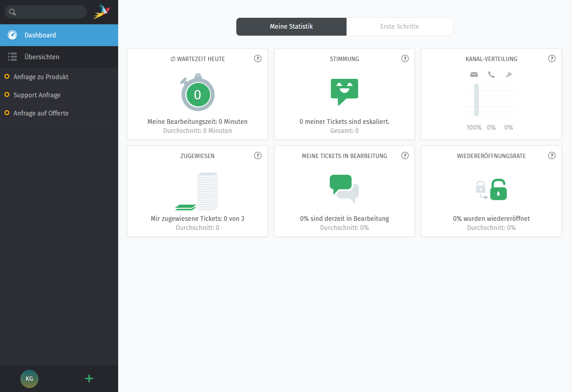Screen dimensions: 573x392
Task: Open Übersichten in the sidebar
Action: pyautogui.click(x=59, y=57)
